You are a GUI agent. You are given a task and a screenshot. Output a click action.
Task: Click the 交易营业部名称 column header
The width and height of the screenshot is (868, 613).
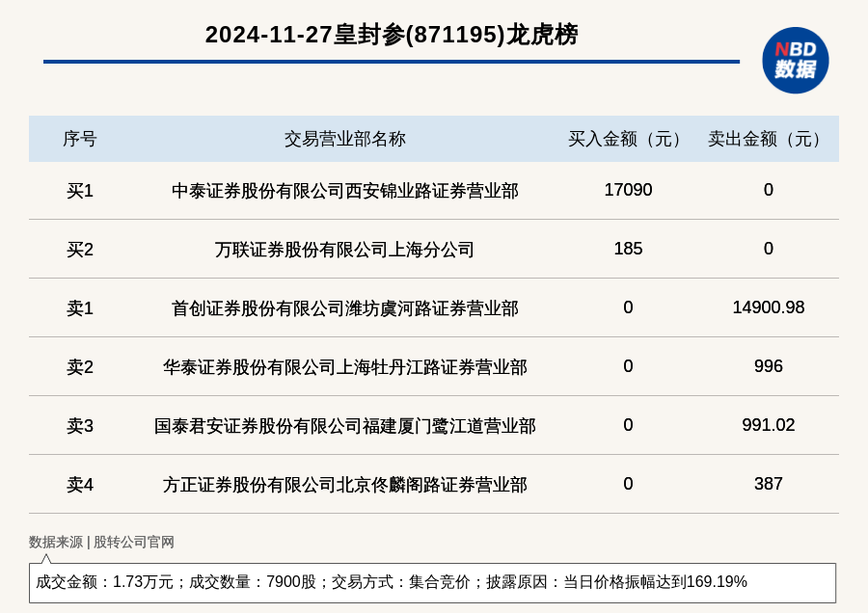[x=345, y=139]
